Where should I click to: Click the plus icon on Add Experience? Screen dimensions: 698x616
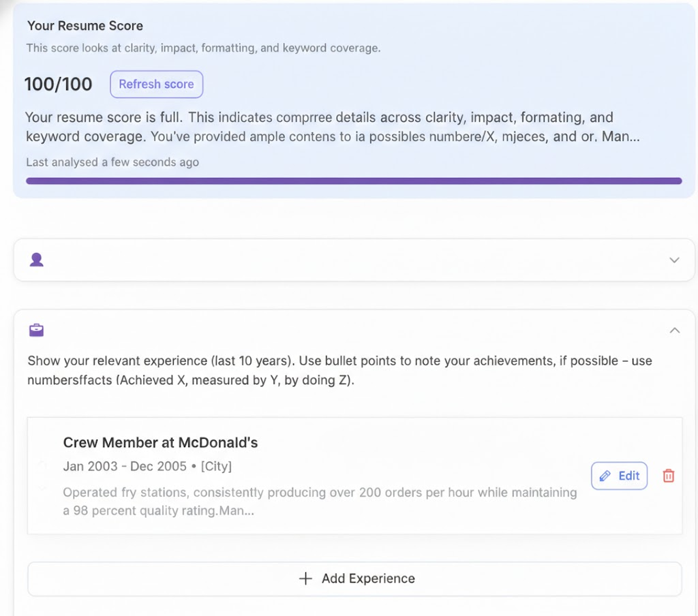pyautogui.click(x=305, y=578)
